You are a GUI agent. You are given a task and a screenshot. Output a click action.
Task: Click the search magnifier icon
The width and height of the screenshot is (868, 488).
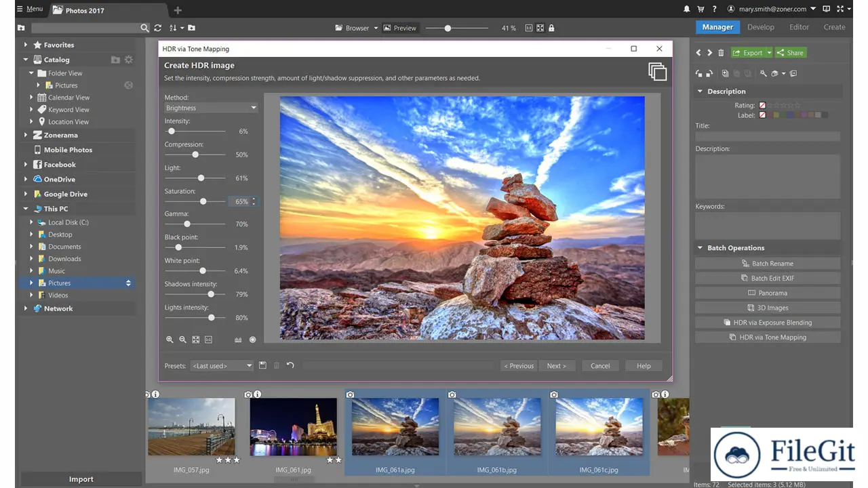pos(144,28)
